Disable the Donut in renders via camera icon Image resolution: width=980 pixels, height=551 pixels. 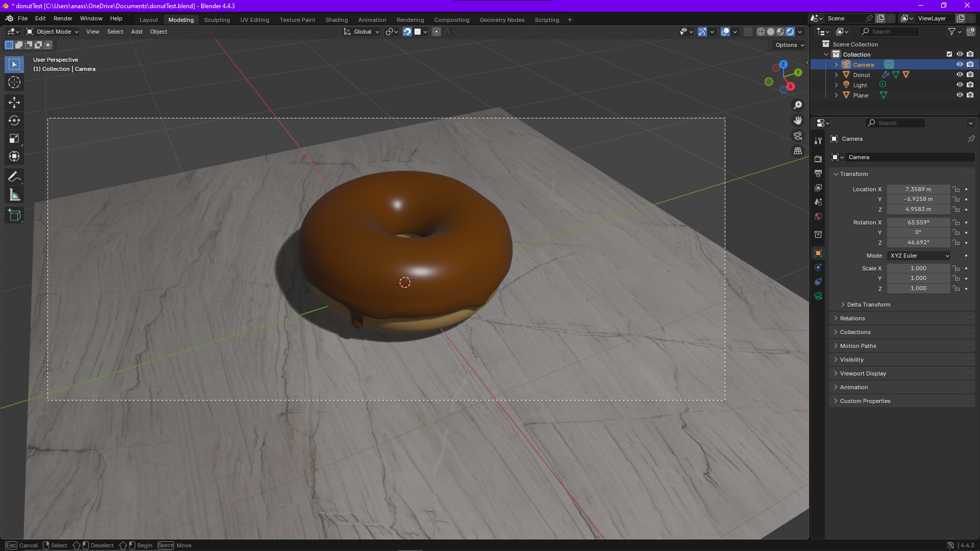pyautogui.click(x=970, y=74)
